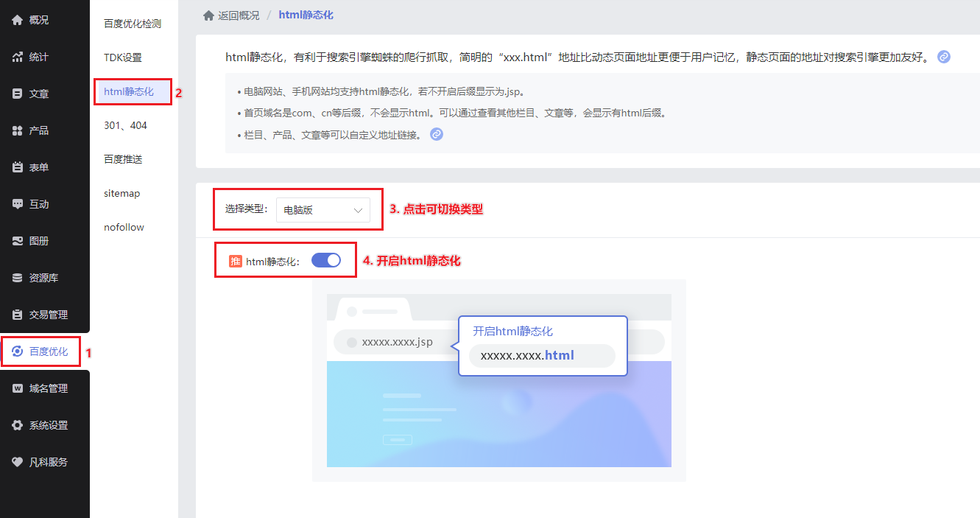Screen dimensions: 980x518
Task: Click the 交易管理 clipboard icon
Action: click(18, 315)
